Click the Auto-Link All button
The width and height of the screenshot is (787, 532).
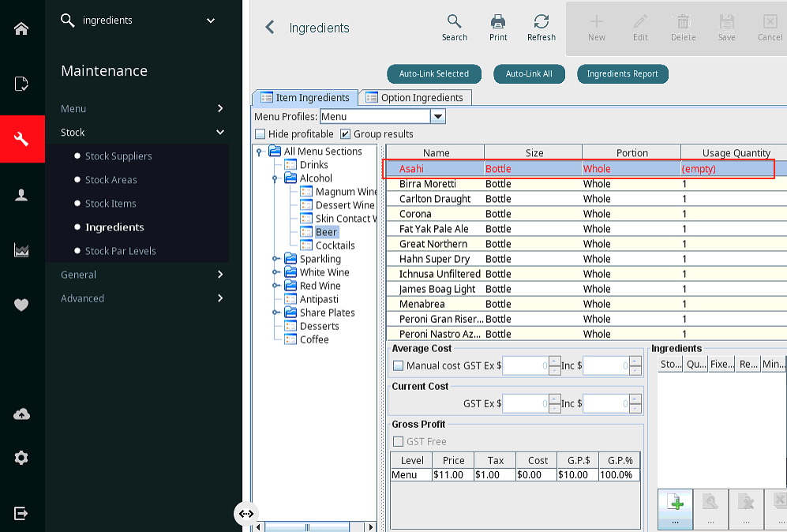[x=529, y=73]
